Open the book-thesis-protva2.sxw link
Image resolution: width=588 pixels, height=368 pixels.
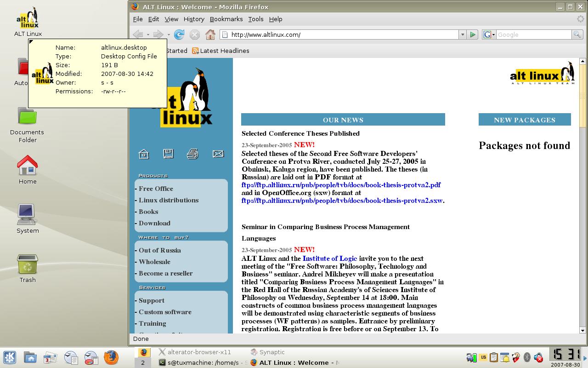tap(342, 201)
